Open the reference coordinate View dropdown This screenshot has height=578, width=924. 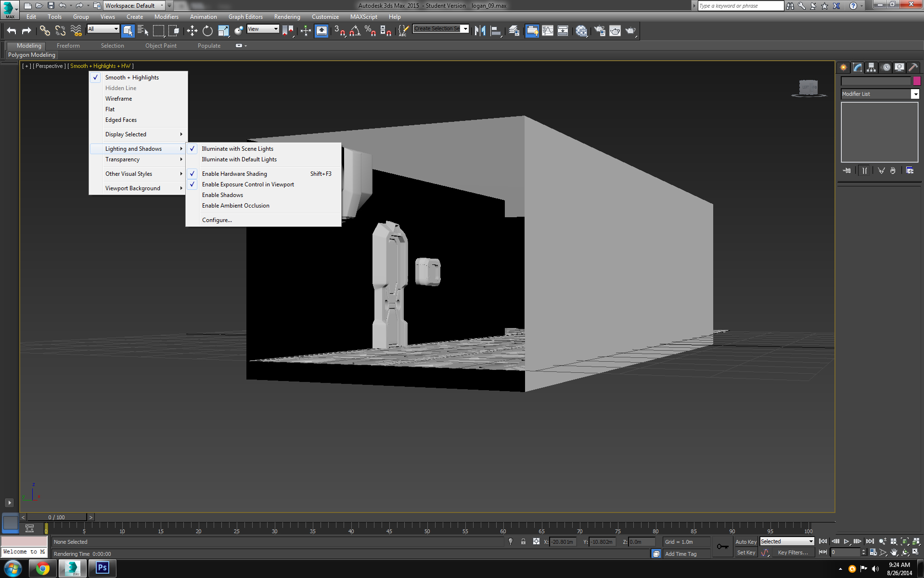click(x=263, y=29)
